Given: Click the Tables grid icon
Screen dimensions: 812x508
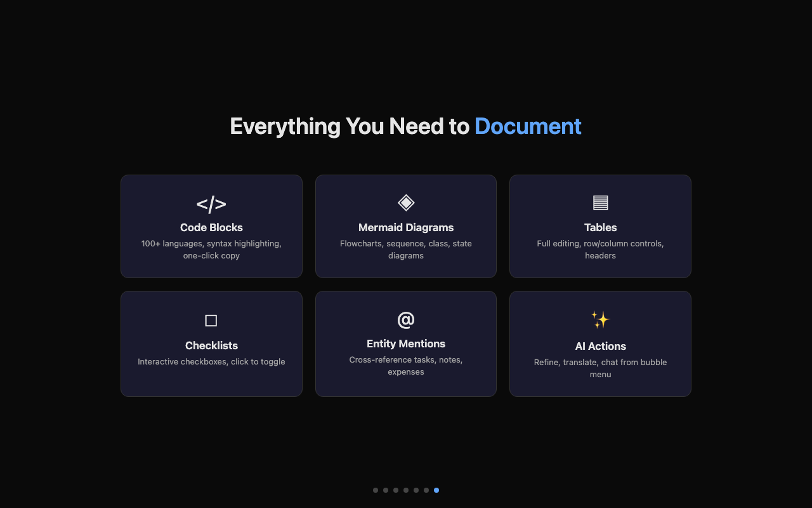Looking at the screenshot, I should (600, 203).
